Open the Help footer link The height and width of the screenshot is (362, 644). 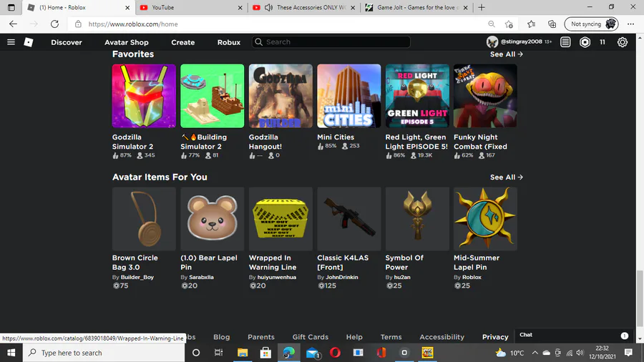pos(354,337)
